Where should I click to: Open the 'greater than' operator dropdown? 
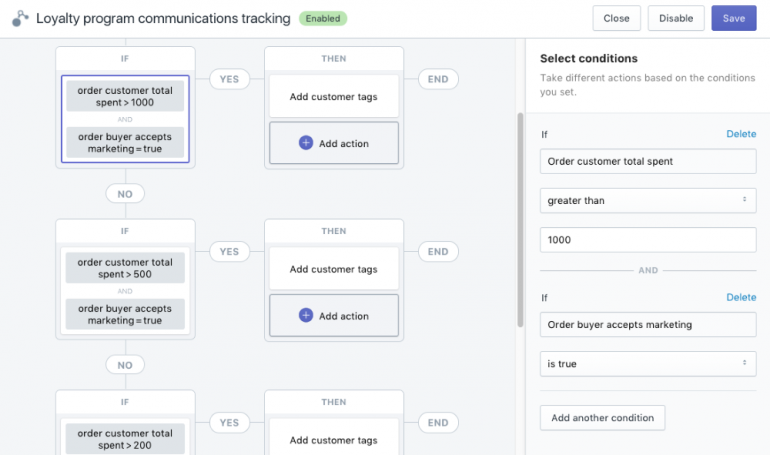648,200
